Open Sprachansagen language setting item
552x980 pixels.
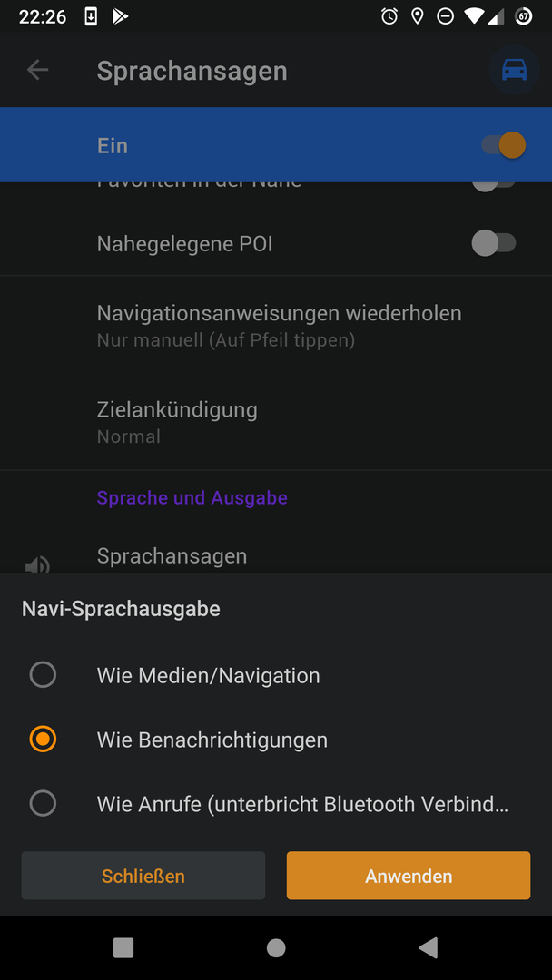(x=276, y=555)
